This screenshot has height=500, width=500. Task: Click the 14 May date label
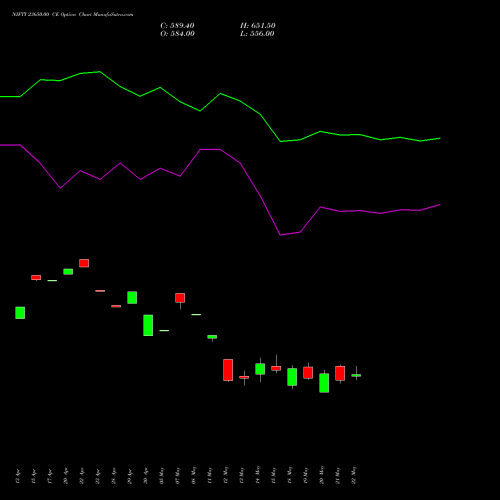pyautogui.click(x=258, y=475)
